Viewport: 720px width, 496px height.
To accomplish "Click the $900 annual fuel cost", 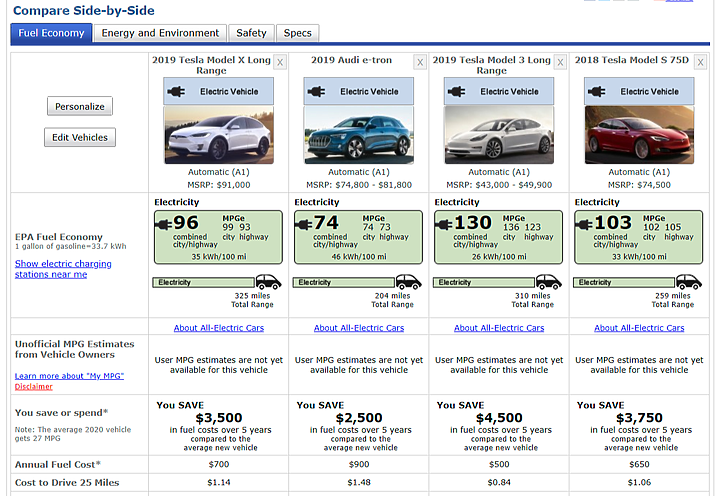I will pyautogui.click(x=359, y=465).
